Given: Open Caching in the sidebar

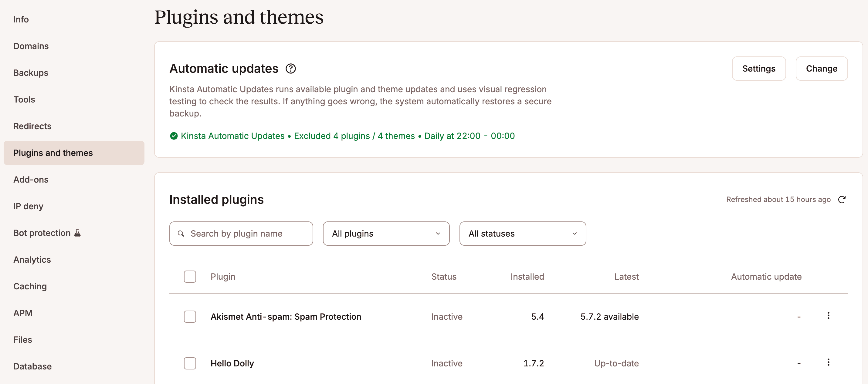Looking at the screenshot, I should click(x=30, y=286).
